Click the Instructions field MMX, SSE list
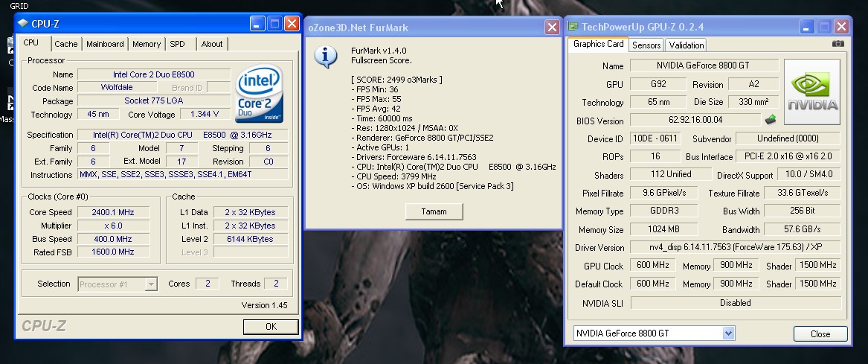Screen dimensions: 868x364 (183, 174)
